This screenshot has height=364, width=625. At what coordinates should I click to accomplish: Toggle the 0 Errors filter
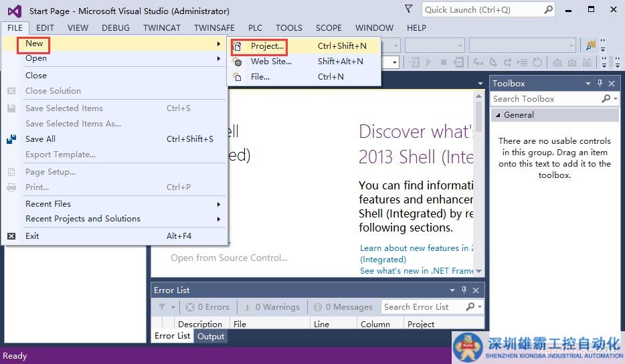(x=207, y=307)
